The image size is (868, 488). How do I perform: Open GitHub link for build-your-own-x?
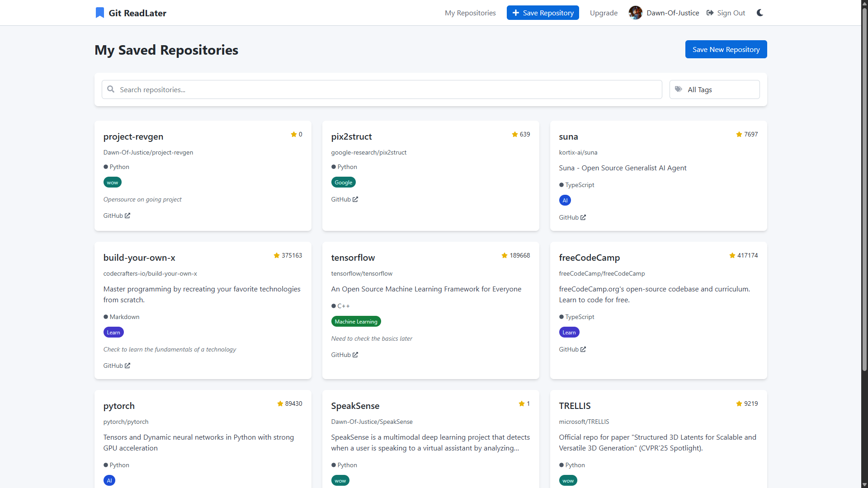click(x=117, y=366)
